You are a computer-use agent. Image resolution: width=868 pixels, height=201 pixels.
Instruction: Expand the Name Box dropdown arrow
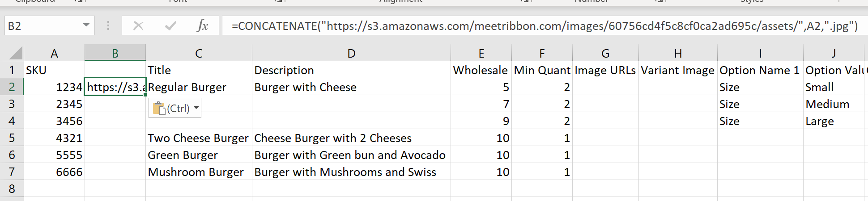pyautogui.click(x=86, y=25)
